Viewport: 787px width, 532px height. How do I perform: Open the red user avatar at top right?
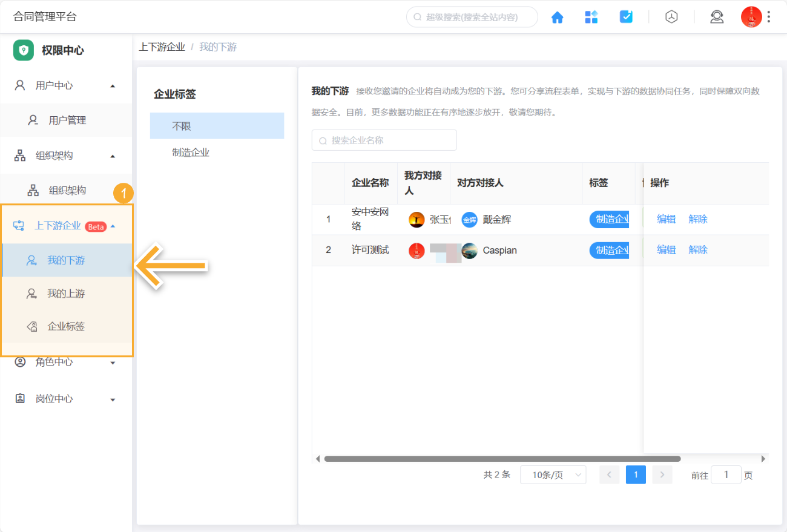[x=751, y=17]
